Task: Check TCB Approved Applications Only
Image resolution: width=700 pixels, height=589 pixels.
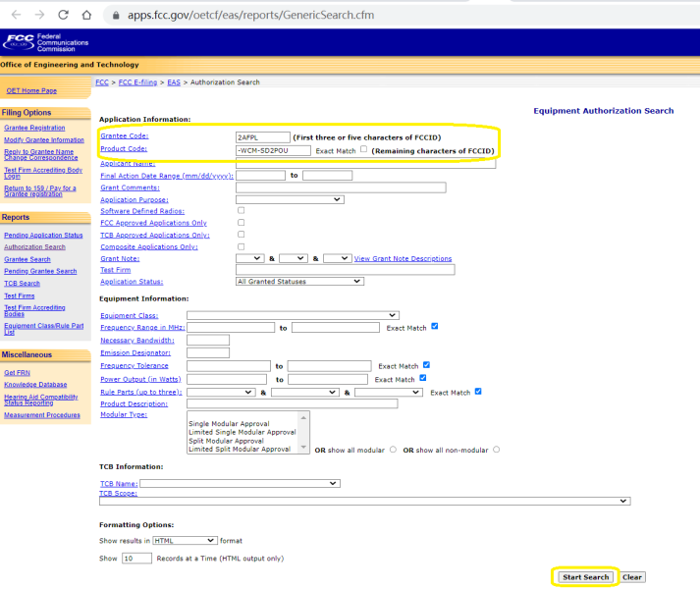Action: [x=242, y=235]
